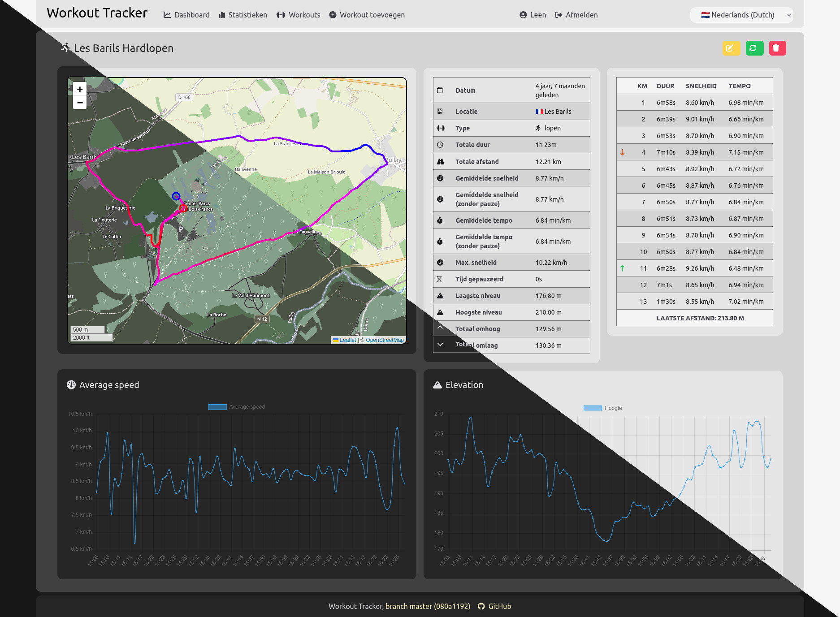Viewport: 840px width, 617px height.
Task: Open the OpenStreetMap attribution link
Action: [x=385, y=340]
